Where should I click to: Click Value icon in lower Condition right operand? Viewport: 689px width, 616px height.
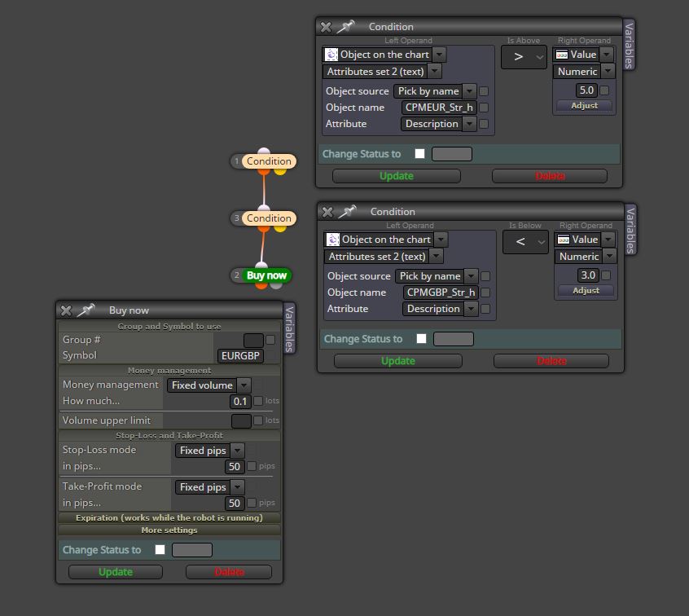(x=564, y=240)
